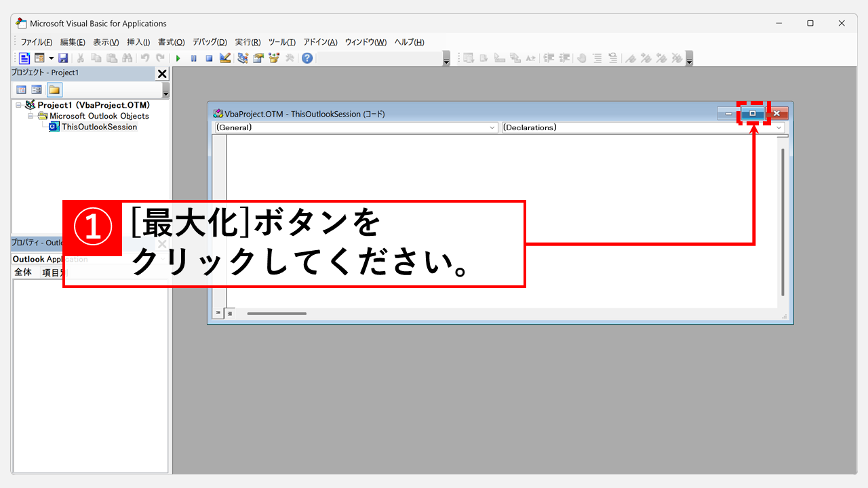Open the Properties Window via its toolbar icon
Viewport: 868px width, 488px height.
tap(258, 58)
